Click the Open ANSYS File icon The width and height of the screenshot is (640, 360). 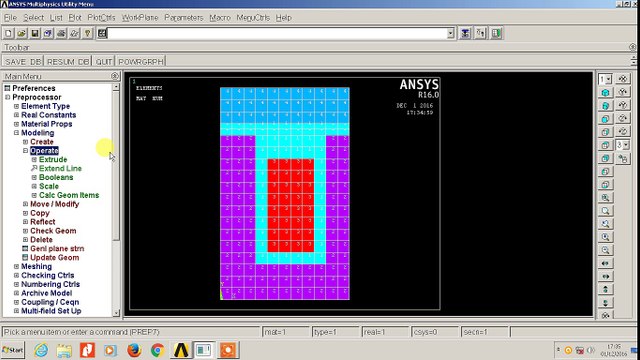[22, 33]
